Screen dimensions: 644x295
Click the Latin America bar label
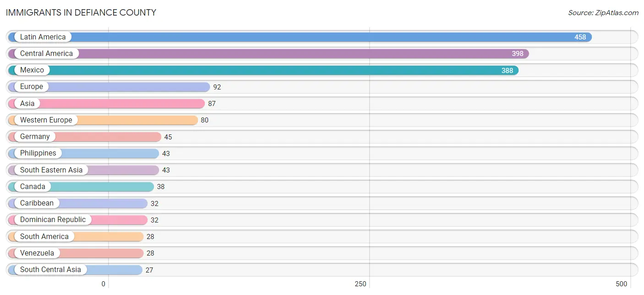[x=43, y=37]
